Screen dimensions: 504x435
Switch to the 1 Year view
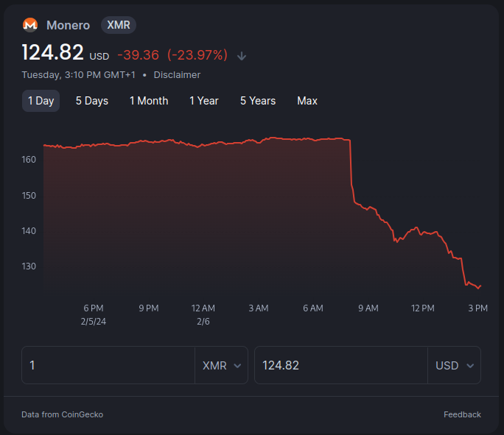click(204, 101)
